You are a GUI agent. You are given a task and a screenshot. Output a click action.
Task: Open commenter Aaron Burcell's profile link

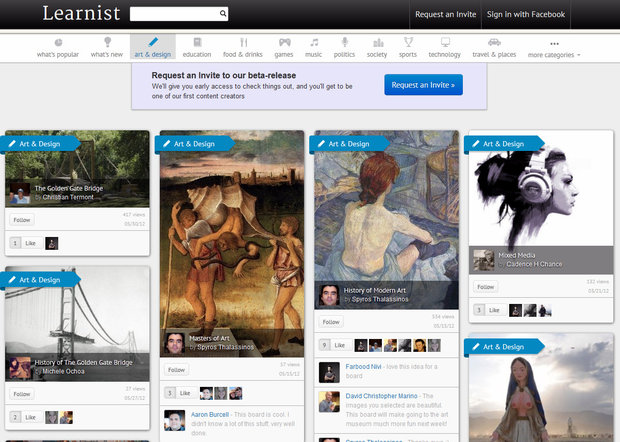212,414
